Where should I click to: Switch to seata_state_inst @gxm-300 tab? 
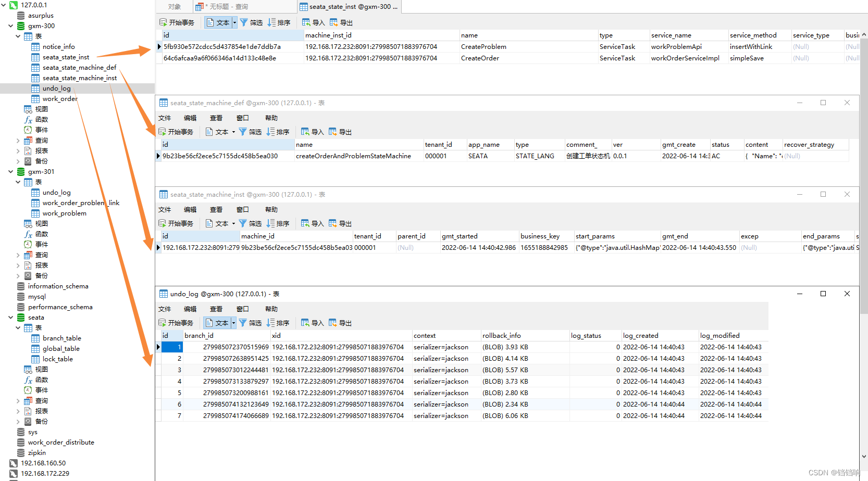[349, 7]
